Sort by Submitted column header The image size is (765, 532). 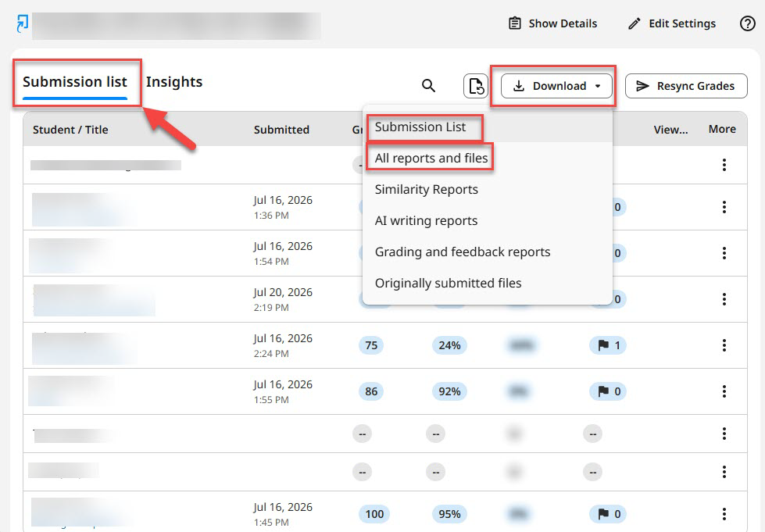pos(281,130)
